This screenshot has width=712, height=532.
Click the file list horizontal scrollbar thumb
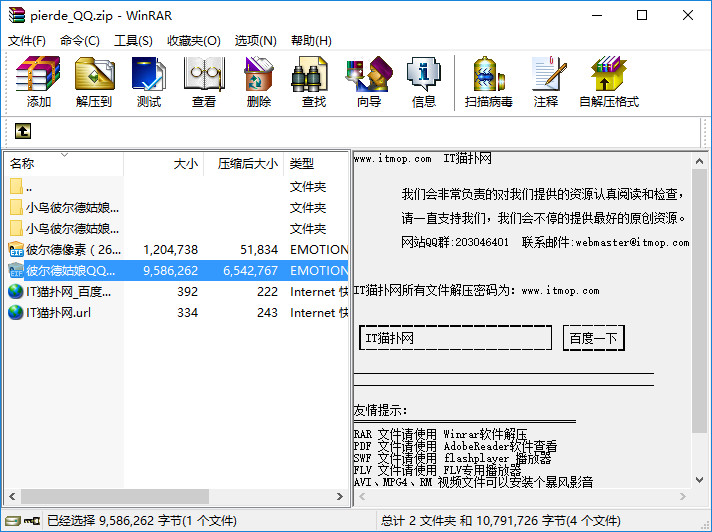tap(115, 496)
